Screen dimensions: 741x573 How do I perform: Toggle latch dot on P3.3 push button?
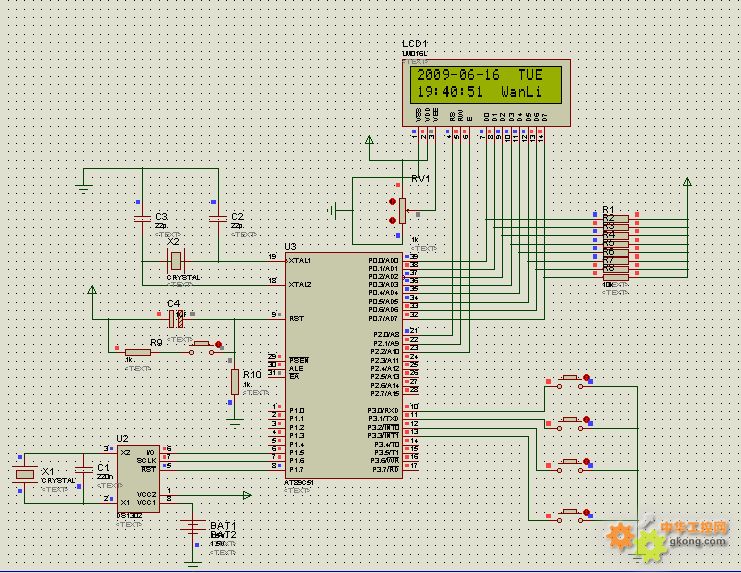pyautogui.click(x=586, y=513)
